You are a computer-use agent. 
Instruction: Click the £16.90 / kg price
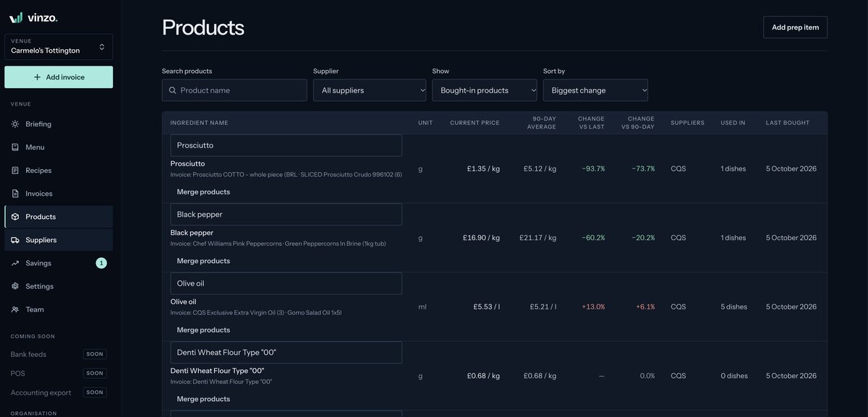pos(481,238)
